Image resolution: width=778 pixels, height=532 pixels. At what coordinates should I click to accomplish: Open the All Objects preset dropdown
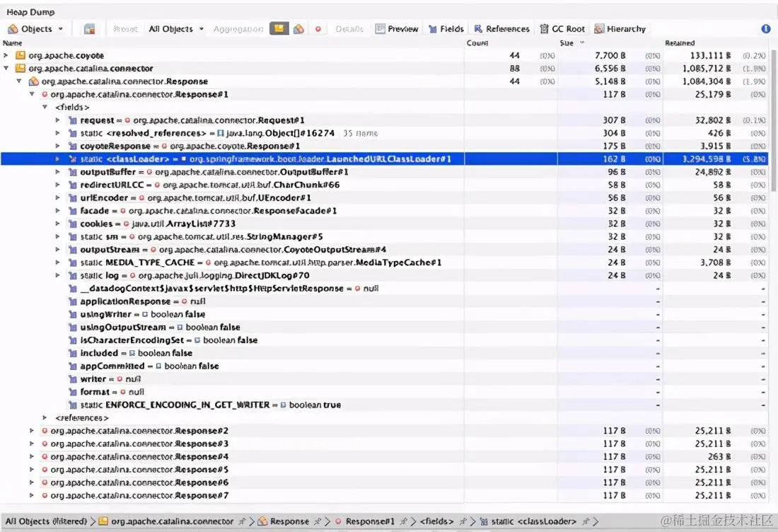(x=176, y=29)
